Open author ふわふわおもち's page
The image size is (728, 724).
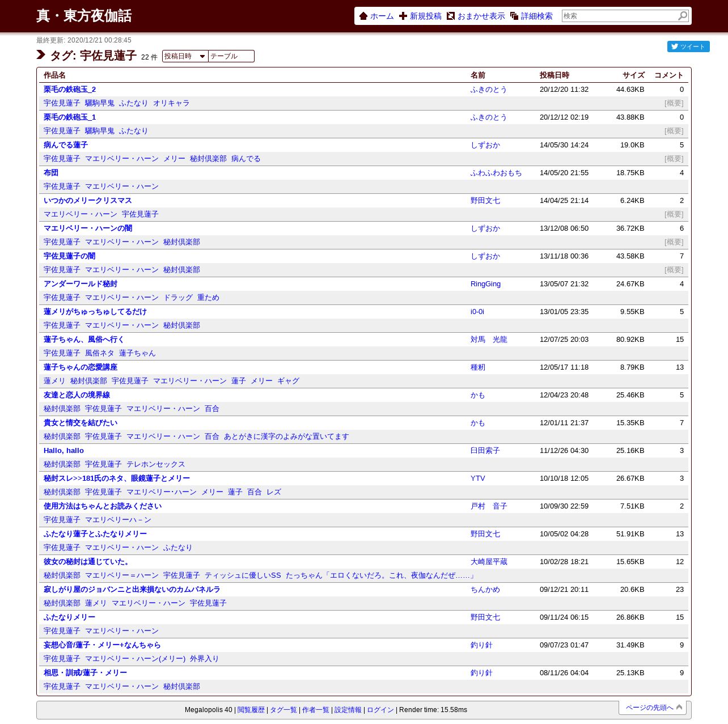pos(496,172)
